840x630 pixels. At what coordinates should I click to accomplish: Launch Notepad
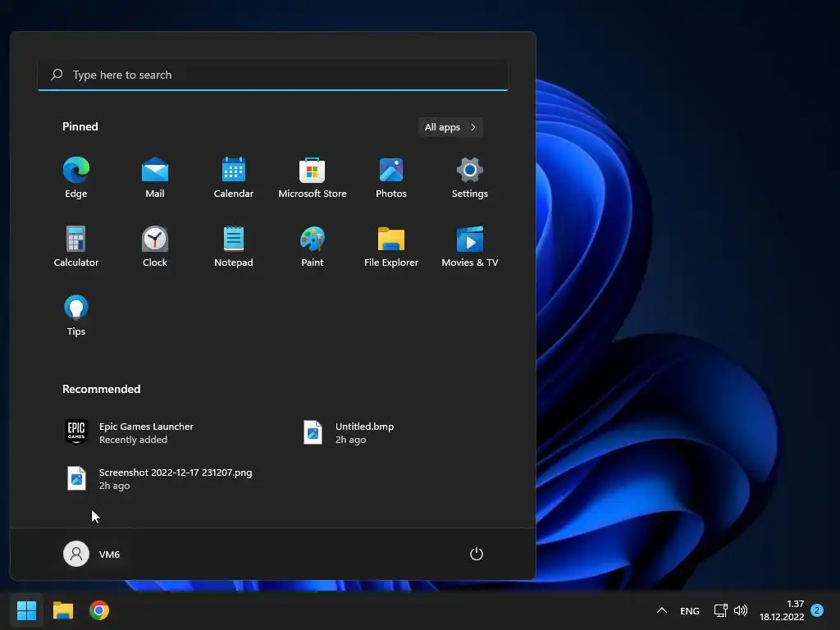[234, 247]
